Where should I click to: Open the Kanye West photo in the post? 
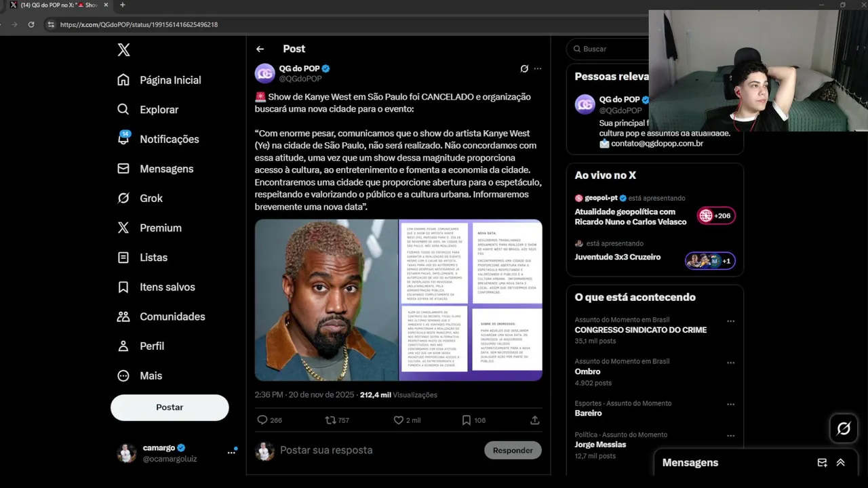point(326,300)
